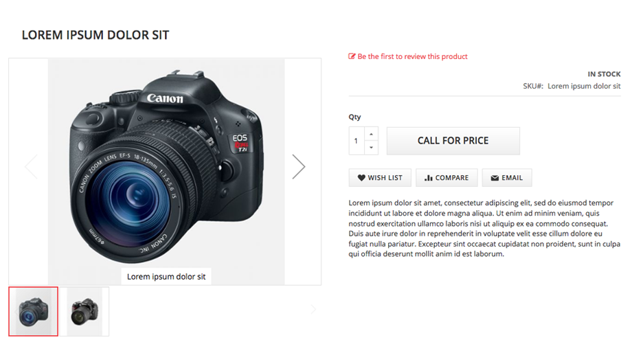Click the Compare button
Image resolution: width=632 pixels, height=364 pixels.
pos(447,178)
